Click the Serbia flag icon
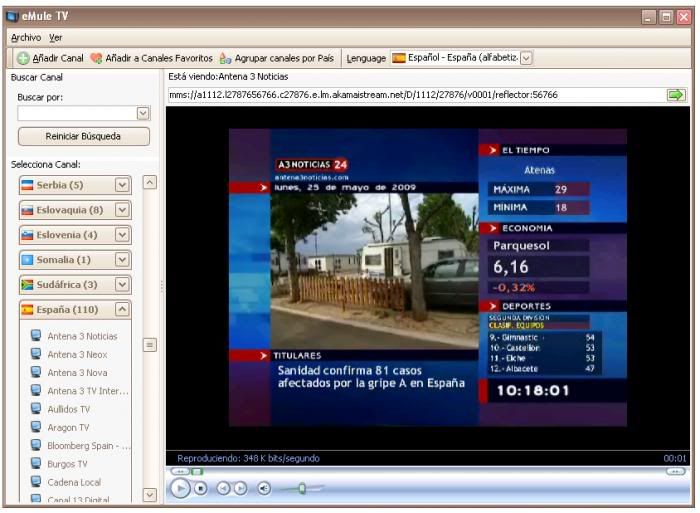The width and height of the screenshot is (700, 513). click(x=27, y=185)
